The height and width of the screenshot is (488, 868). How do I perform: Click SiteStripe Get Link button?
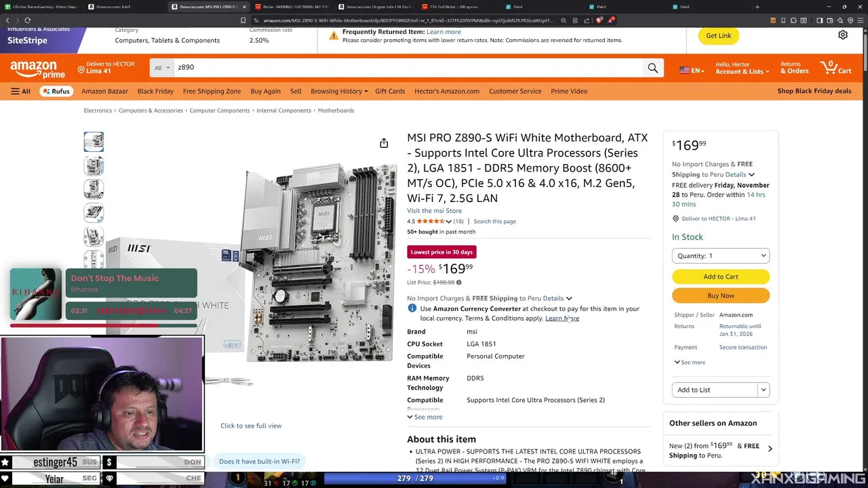tap(718, 35)
